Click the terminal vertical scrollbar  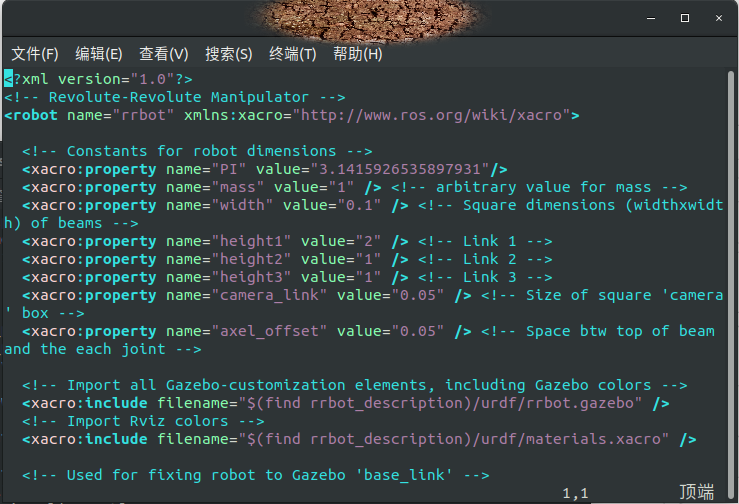pos(731,283)
